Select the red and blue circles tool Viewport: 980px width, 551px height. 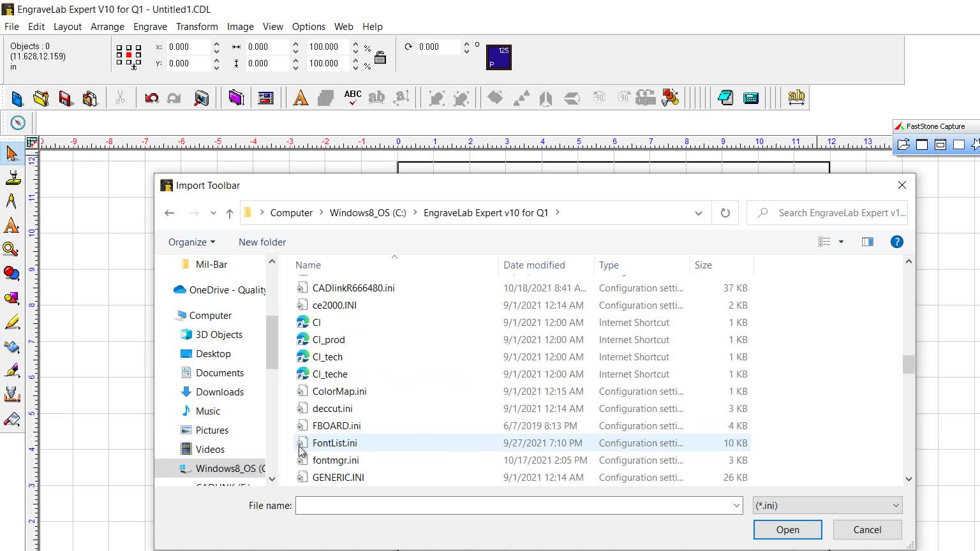(x=11, y=274)
